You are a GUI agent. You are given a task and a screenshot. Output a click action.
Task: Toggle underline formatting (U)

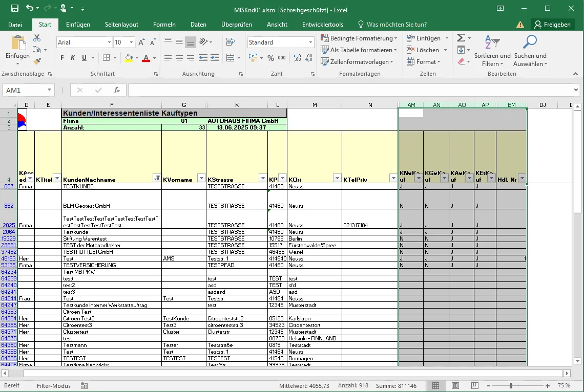point(84,58)
